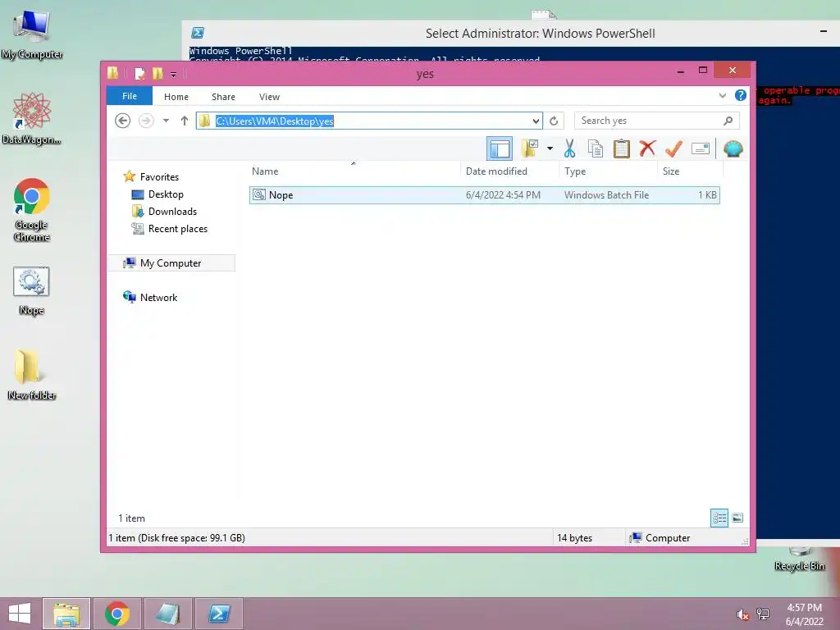Click the Forward navigation arrow

[146, 121]
